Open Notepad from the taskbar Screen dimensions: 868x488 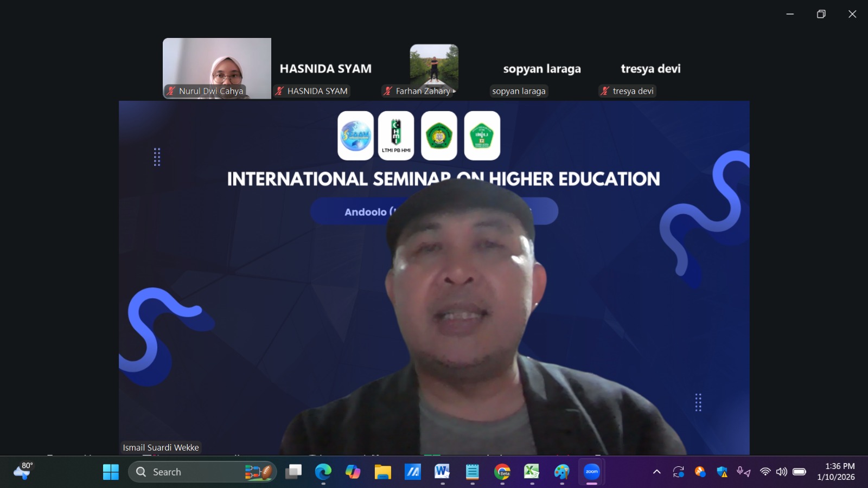473,472
